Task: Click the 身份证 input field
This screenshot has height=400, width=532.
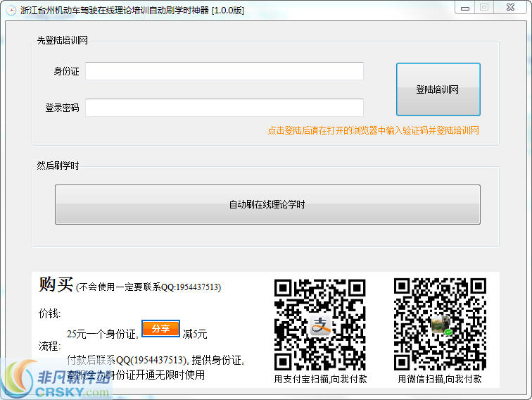Action: point(224,71)
